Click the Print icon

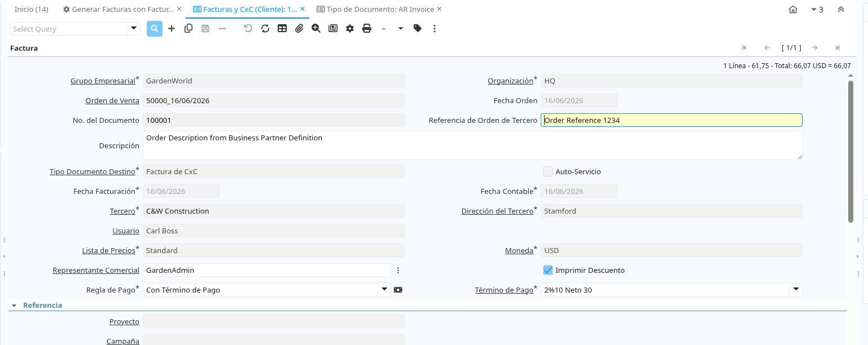click(367, 29)
